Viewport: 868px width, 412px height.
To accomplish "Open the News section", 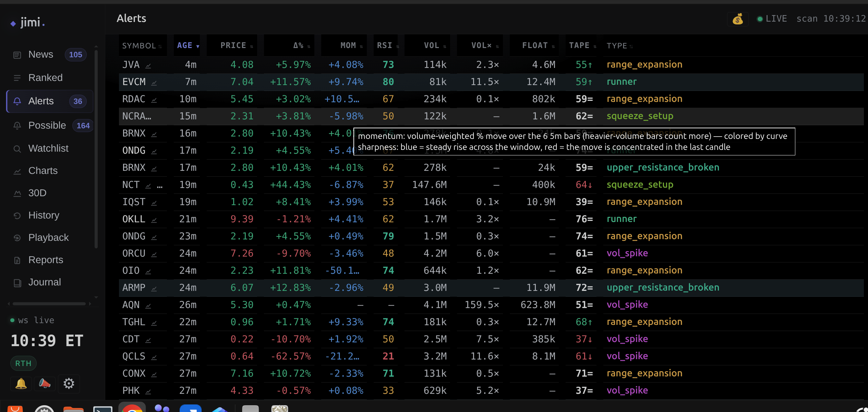I will coord(49,55).
